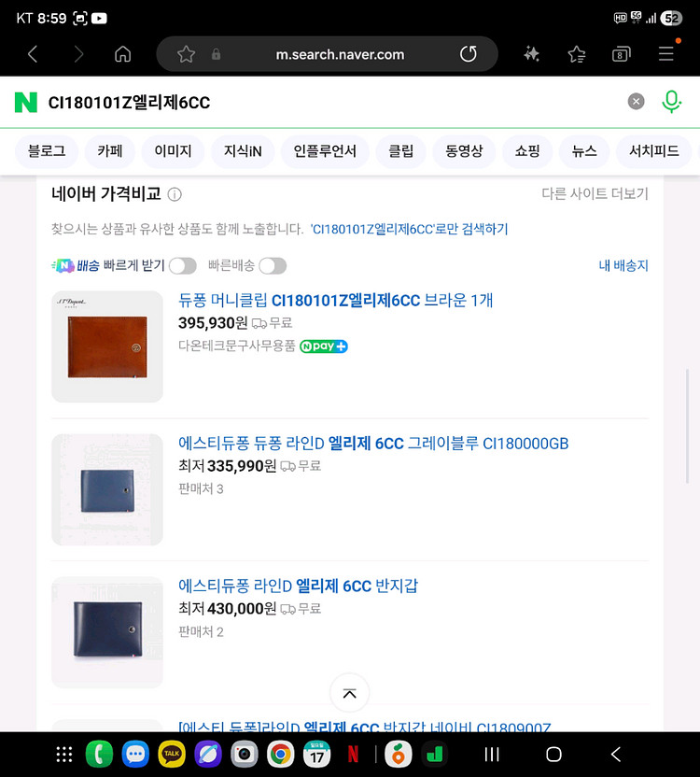Switch to the 동영상 tab
This screenshot has width=700, height=777.
coord(464,151)
